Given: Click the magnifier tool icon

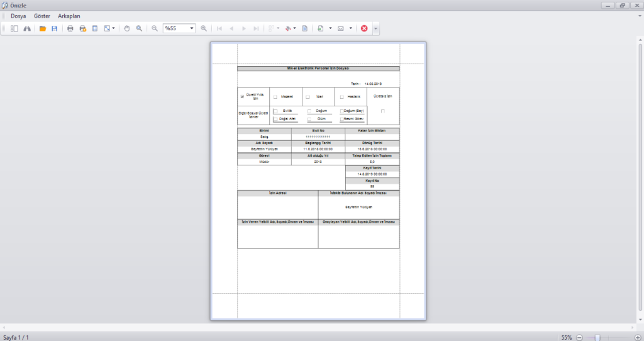Looking at the screenshot, I should point(139,28).
